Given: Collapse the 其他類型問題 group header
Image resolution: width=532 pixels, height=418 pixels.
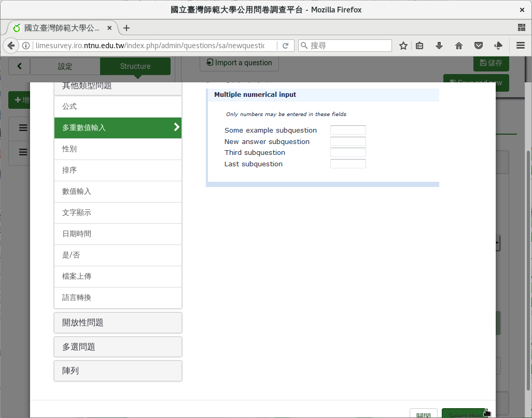Looking at the screenshot, I should pyautogui.click(x=118, y=87).
